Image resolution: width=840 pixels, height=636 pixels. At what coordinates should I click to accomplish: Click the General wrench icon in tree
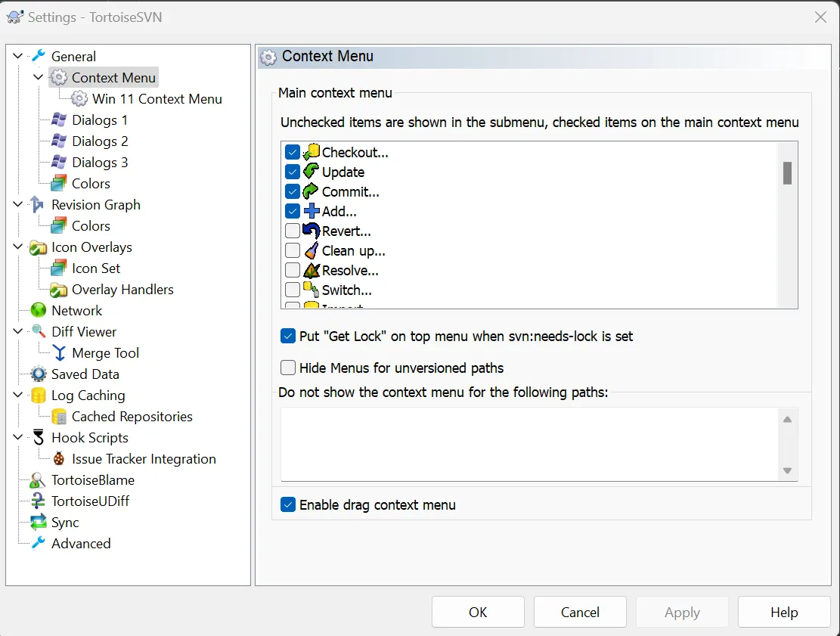point(39,56)
